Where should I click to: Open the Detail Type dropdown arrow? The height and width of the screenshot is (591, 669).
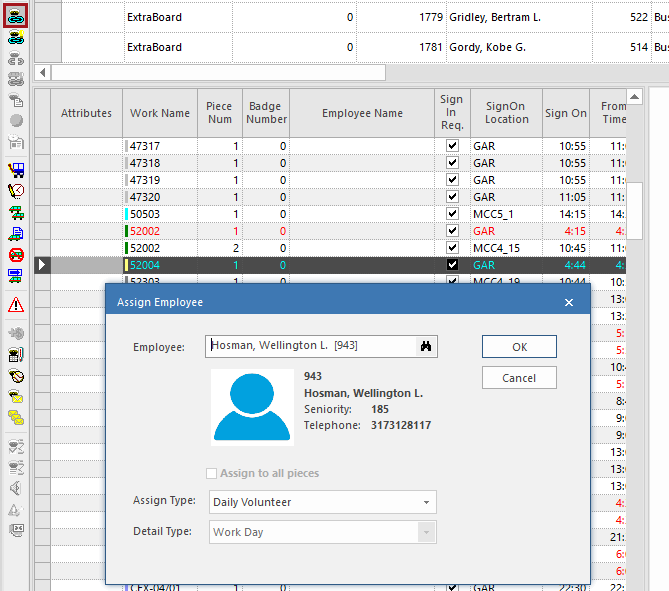coord(426,532)
